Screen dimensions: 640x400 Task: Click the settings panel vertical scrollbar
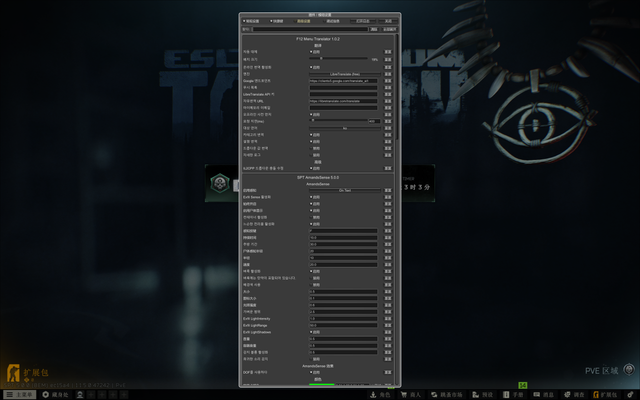pos(396,87)
